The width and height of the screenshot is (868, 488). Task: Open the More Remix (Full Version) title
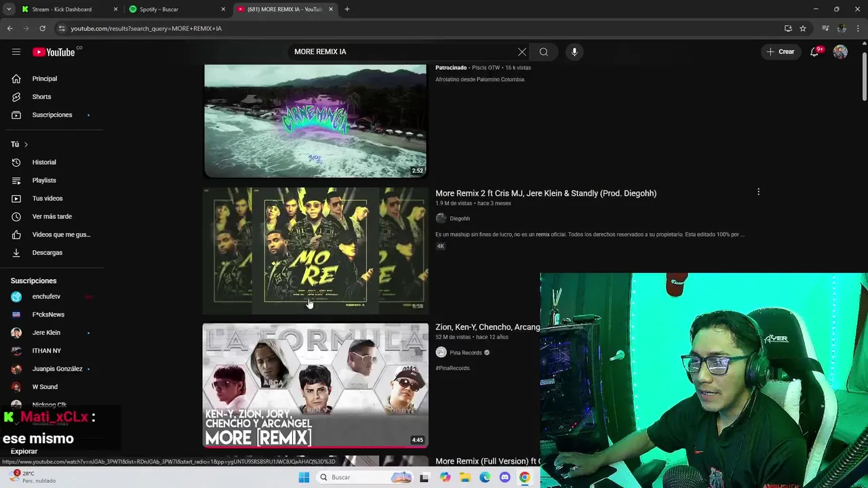(x=488, y=461)
